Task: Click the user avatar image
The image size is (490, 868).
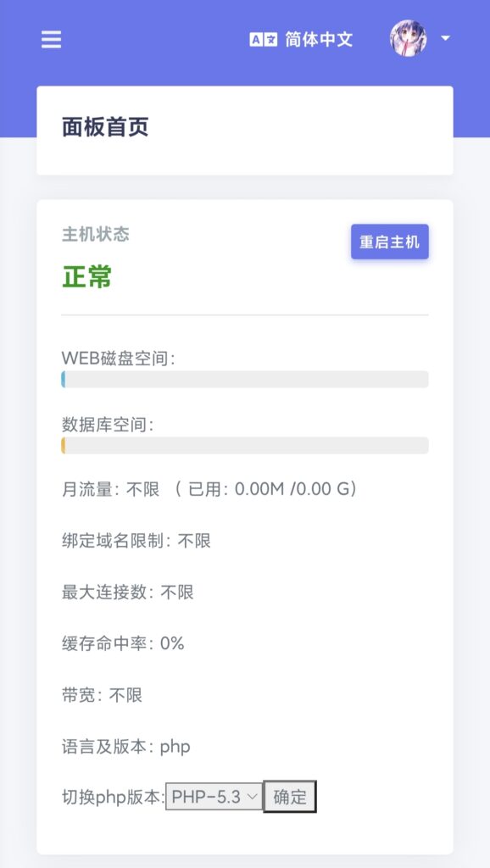Action: 409,38
